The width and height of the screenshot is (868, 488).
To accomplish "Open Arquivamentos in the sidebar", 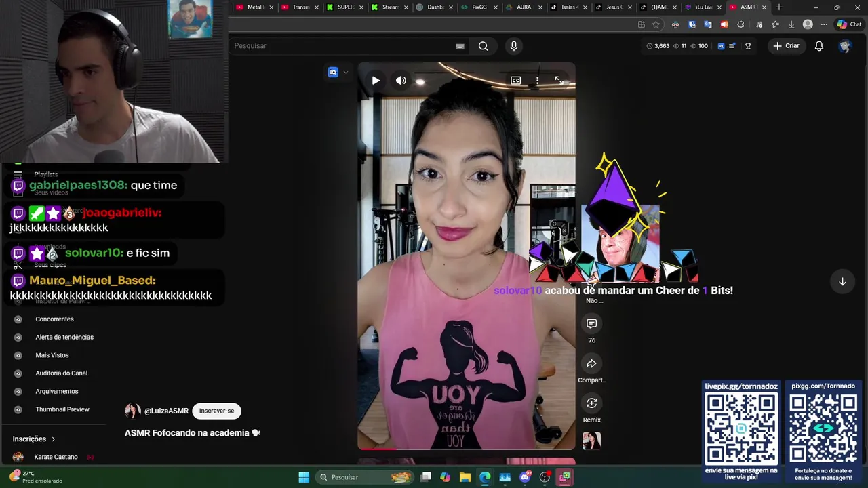I will point(57,391).
